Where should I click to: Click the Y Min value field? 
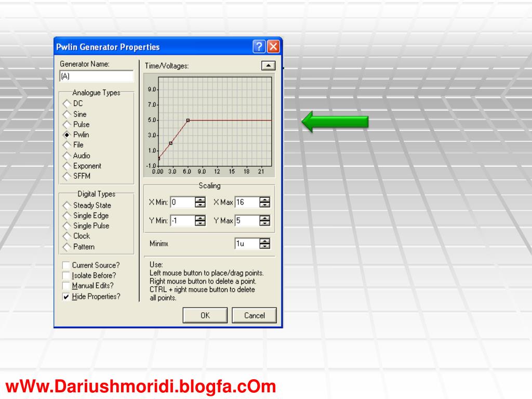pyautogui.click(x=182, y=220)
